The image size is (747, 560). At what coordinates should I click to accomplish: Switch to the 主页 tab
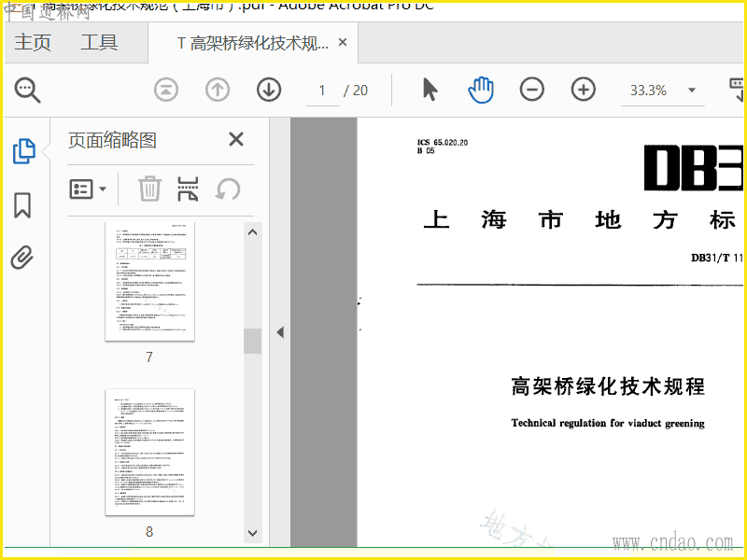[33, 42]
